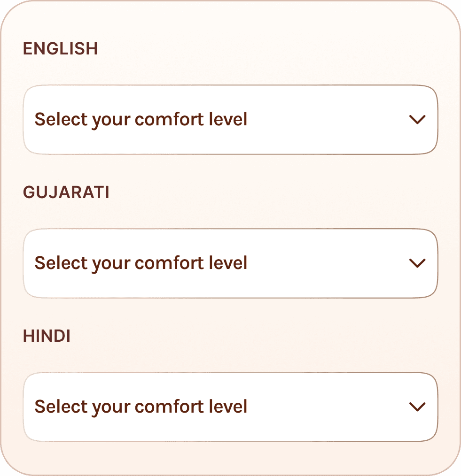461x476 pixels.
Task: Click the chevron arrow in the Hindi dropdown
Action: click(x=417, y=407)
